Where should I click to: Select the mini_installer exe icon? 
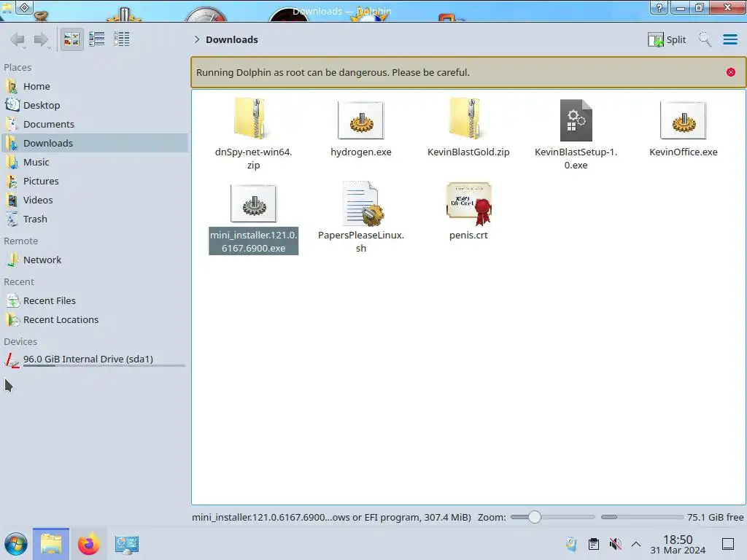tap(253, 203)
